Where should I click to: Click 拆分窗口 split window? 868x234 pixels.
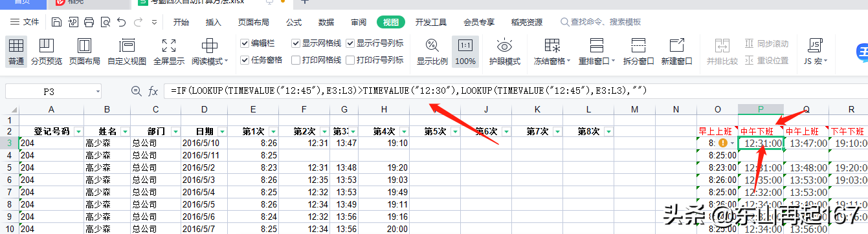pyautogui.click(x=638, y=52)
